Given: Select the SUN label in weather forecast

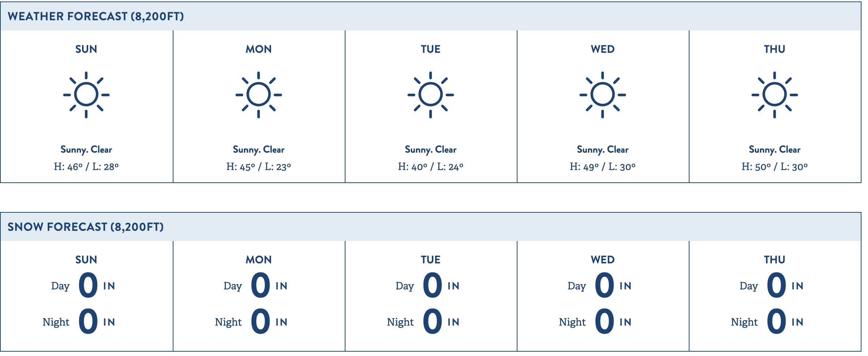Looking at the screenshot, I should [86, 49].
